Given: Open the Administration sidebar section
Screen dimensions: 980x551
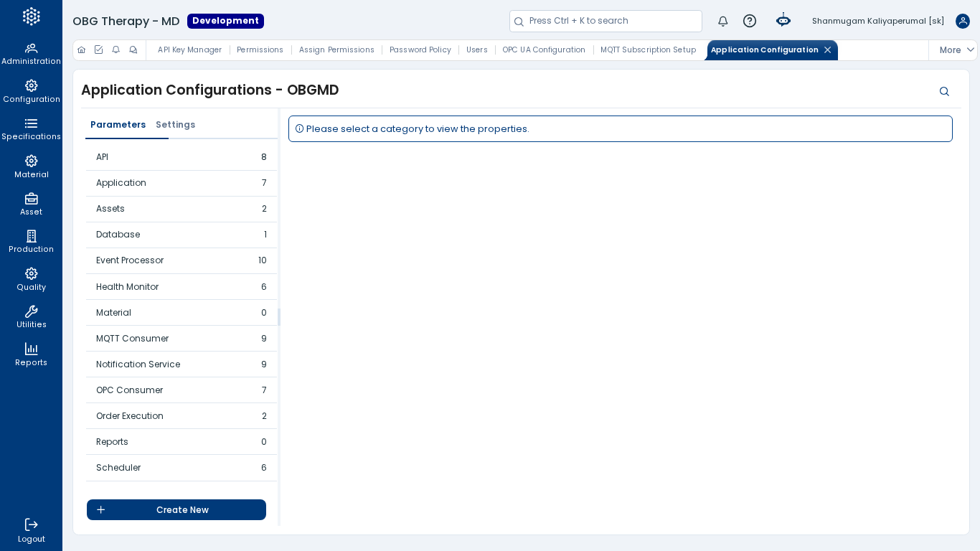Looking at the screenshot, I should (31, 54).
